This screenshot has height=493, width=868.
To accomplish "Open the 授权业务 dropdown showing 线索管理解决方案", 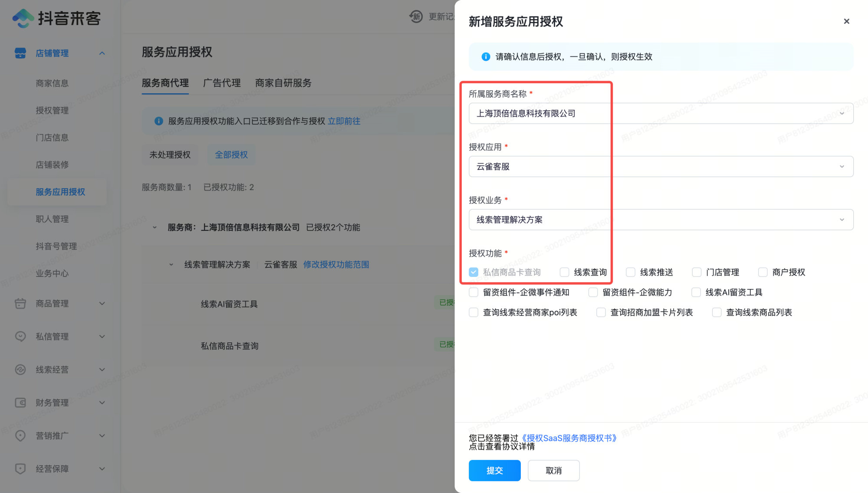I will tap(661, 220).
